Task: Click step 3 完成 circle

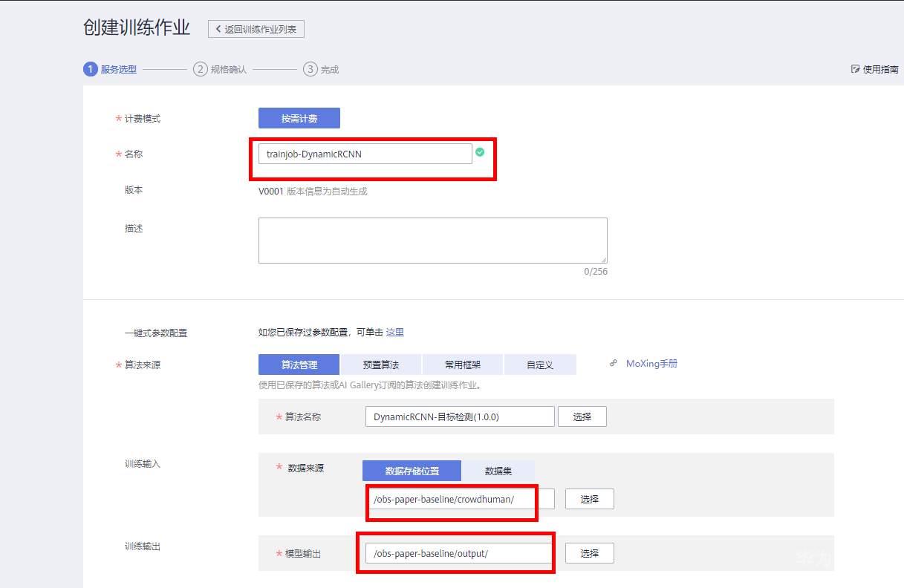Action: pyautogui.click(x=310, y=69)
